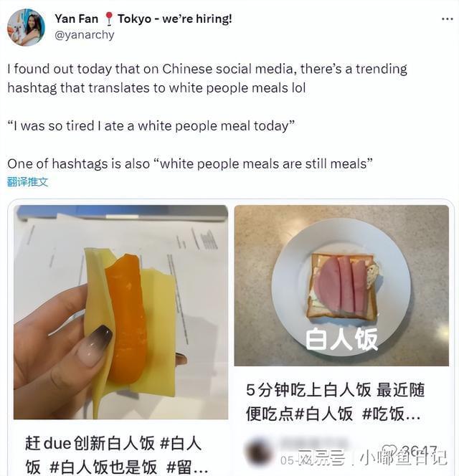Viewport: 459px width, 476px height.
Task: Click the display name Yan Fan
Action: pos(76,19)
